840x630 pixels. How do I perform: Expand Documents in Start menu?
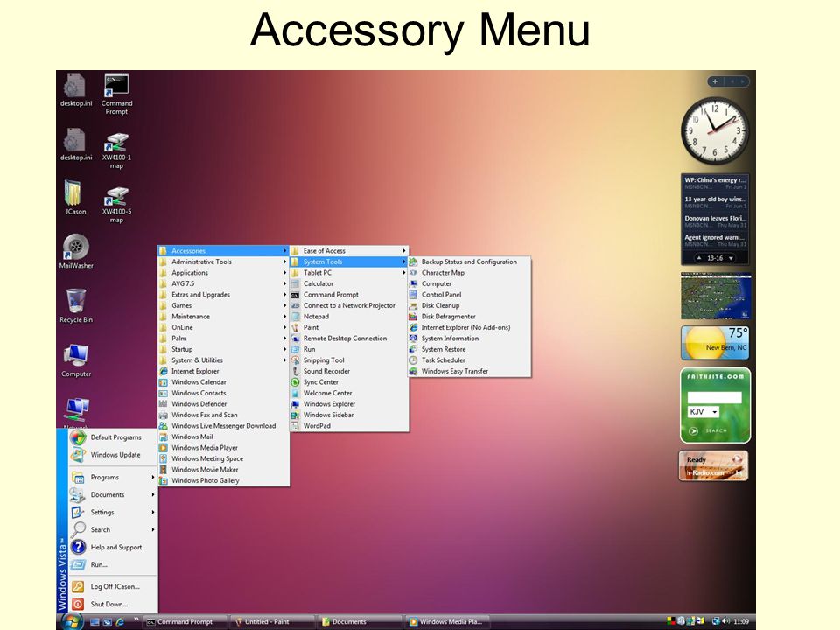[x=113, y=494]
